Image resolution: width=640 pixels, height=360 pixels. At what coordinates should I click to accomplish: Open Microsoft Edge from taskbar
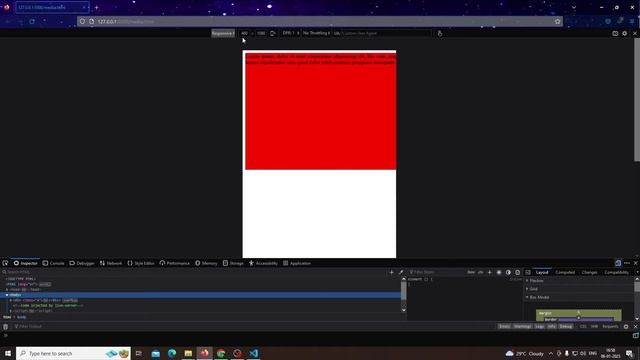pos(172,353)
